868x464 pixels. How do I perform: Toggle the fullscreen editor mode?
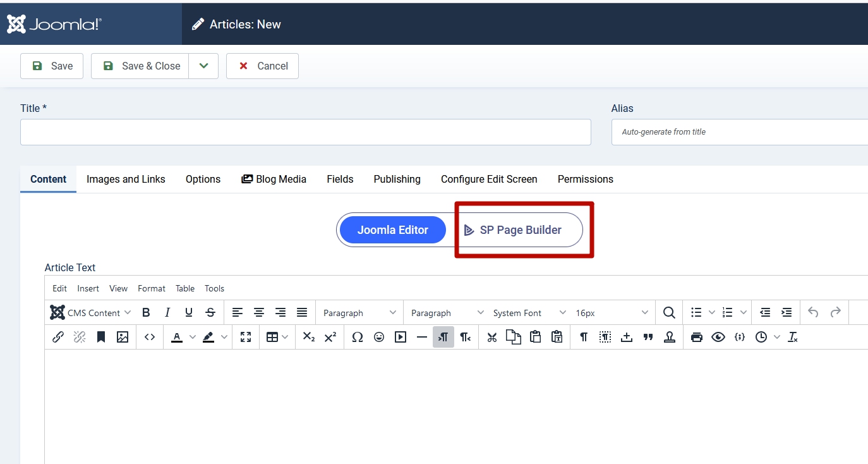[246, 337]
